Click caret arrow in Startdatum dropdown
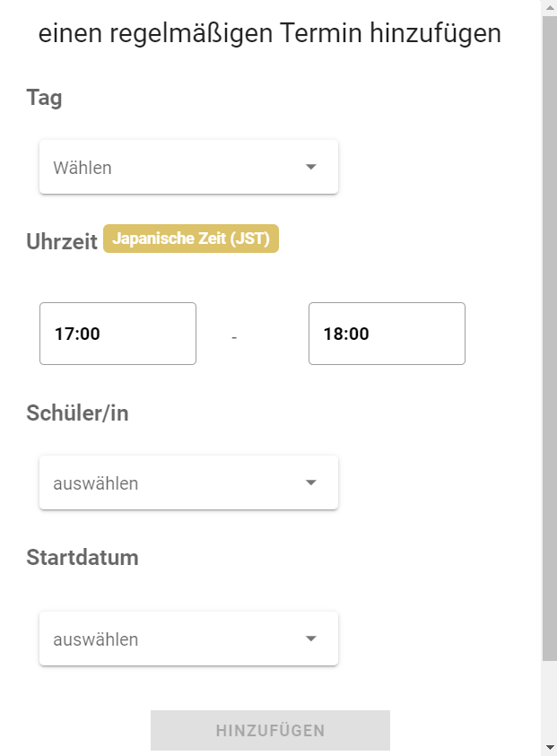557x756 pixels. (311, 639)
